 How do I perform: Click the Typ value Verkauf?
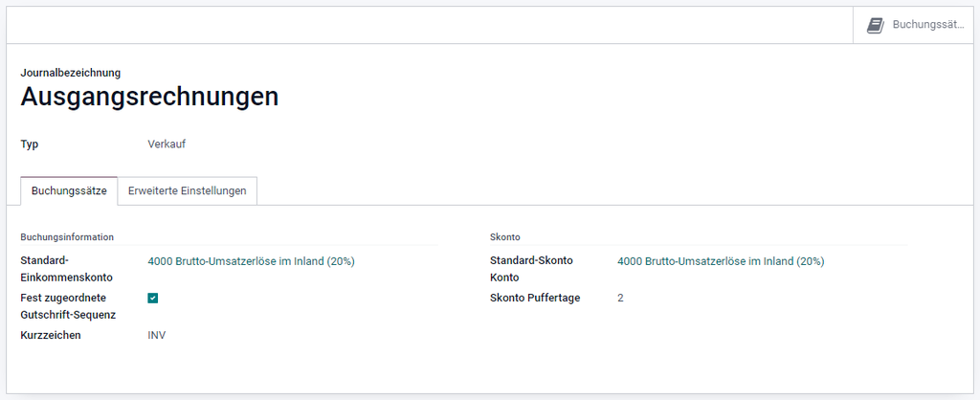167,144
